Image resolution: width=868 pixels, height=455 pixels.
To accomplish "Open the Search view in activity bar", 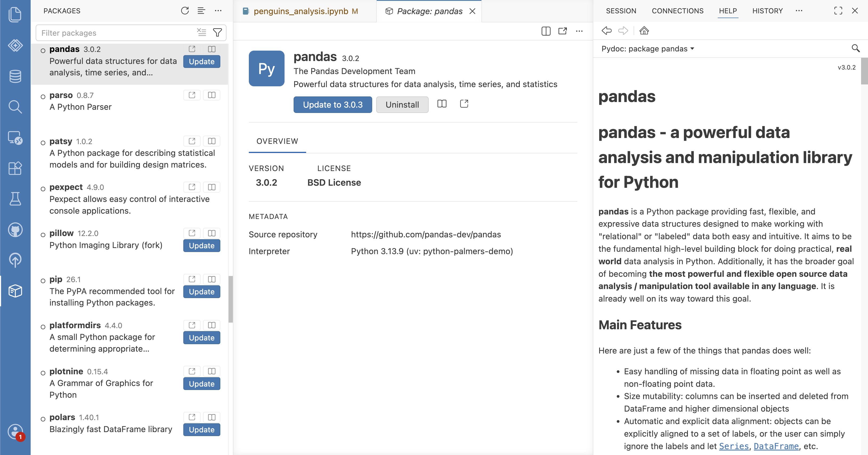I will 15,107.
